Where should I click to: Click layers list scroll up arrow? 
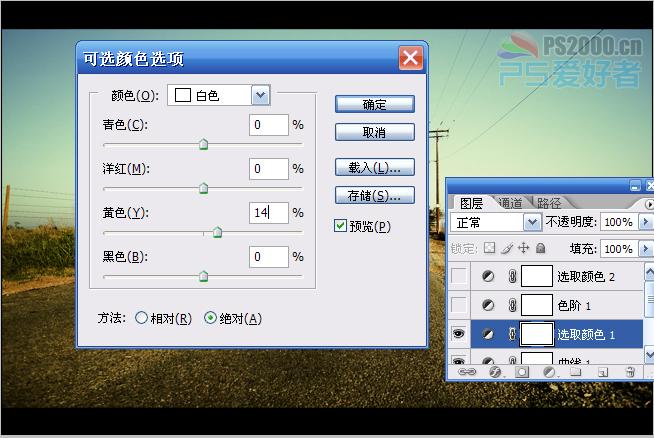click(649, 273)
